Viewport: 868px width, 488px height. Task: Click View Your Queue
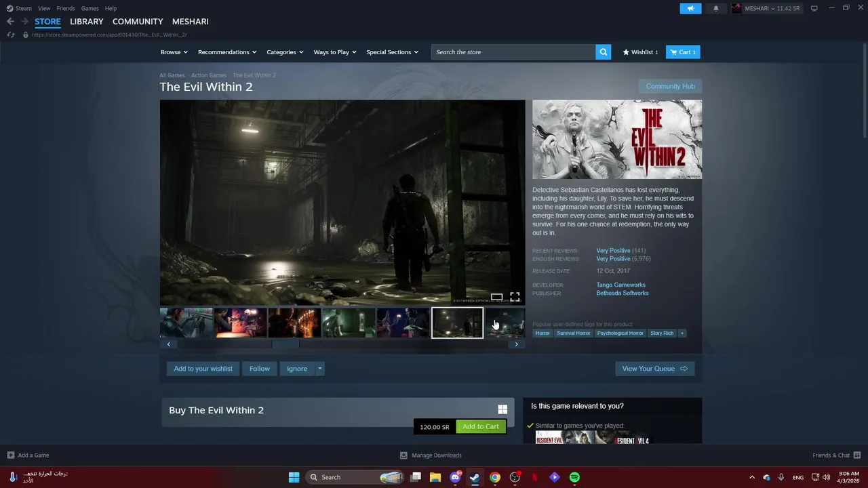point(654,369)
